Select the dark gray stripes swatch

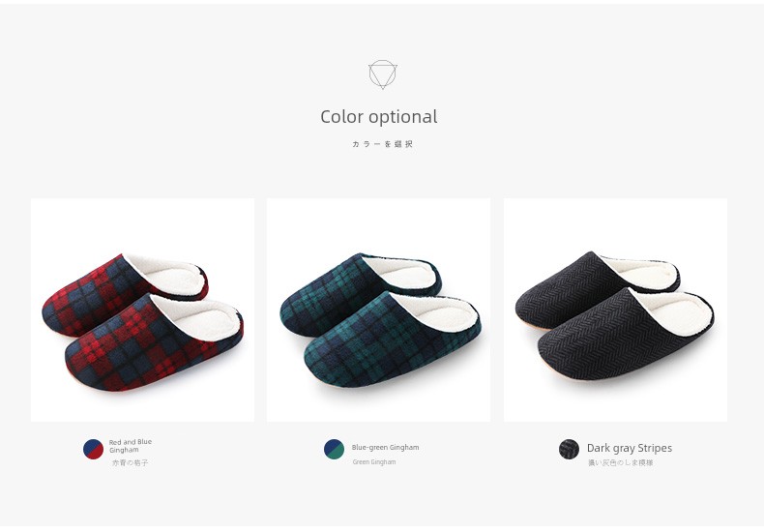coord(569,449)
